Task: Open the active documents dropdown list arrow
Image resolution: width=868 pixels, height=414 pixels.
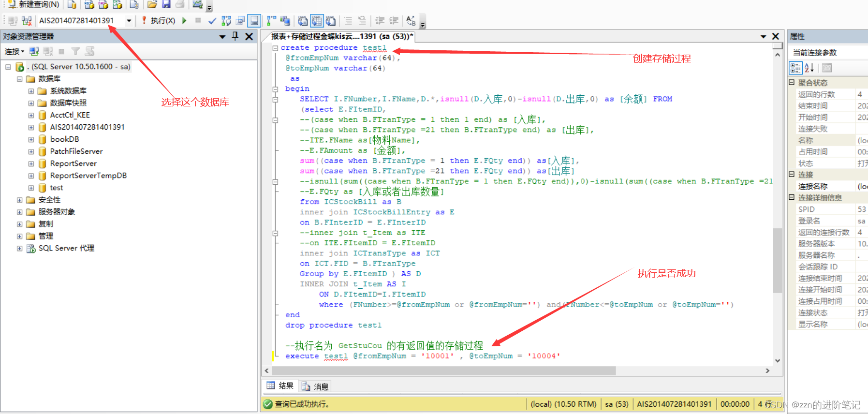Action: pos(763,36)
